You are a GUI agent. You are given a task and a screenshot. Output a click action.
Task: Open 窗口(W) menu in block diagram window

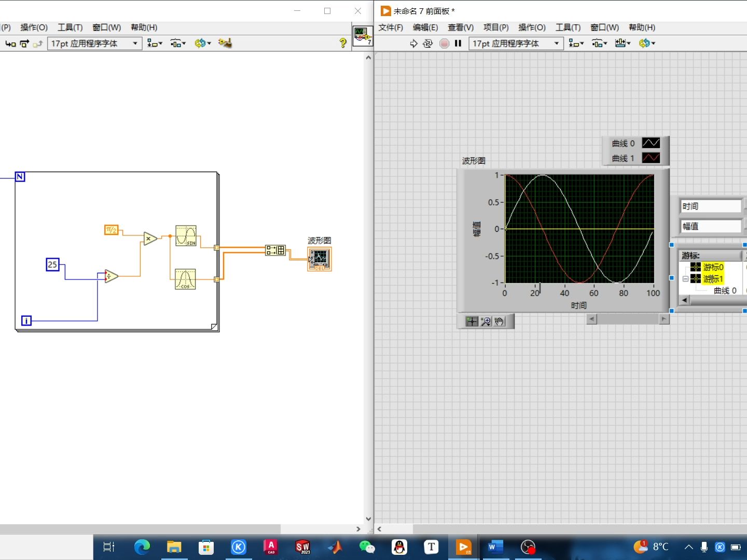(107, 27)
